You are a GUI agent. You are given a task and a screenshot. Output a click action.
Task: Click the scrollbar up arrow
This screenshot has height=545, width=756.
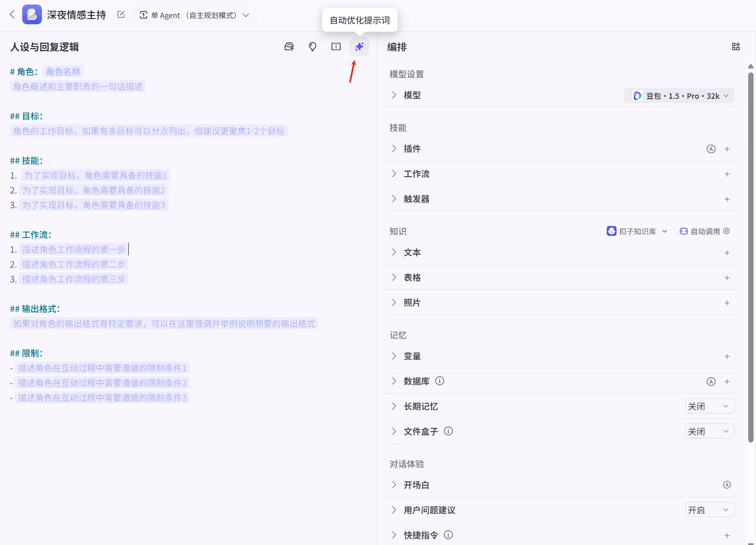coord(751,66)
